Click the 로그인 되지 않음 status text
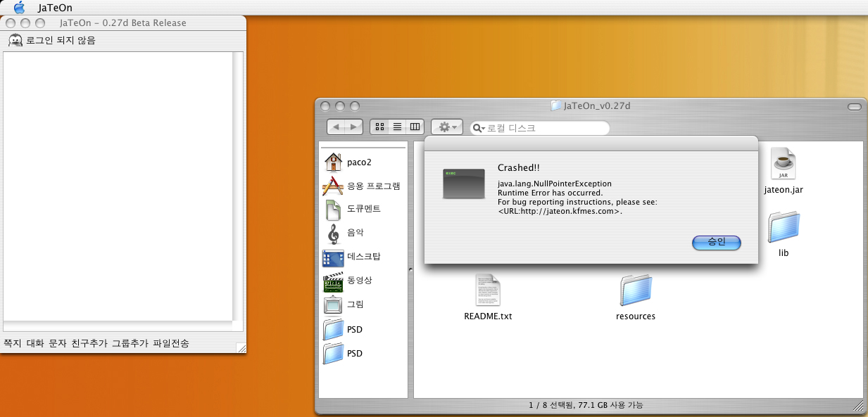Image resolution: width=868 pixels, height=417 pixels. point(61,40)
